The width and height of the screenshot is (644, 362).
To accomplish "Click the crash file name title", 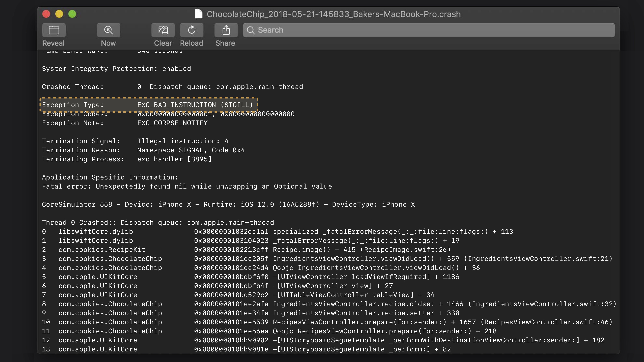I will pyautogui.click(x=333, y=14).
